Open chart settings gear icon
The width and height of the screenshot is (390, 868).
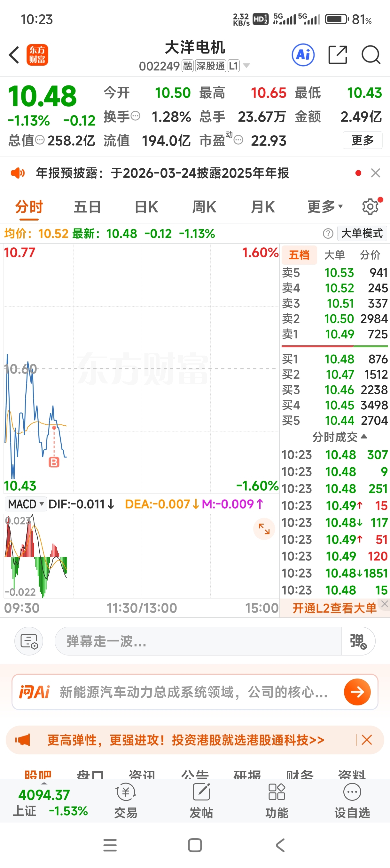pos(370,206)
